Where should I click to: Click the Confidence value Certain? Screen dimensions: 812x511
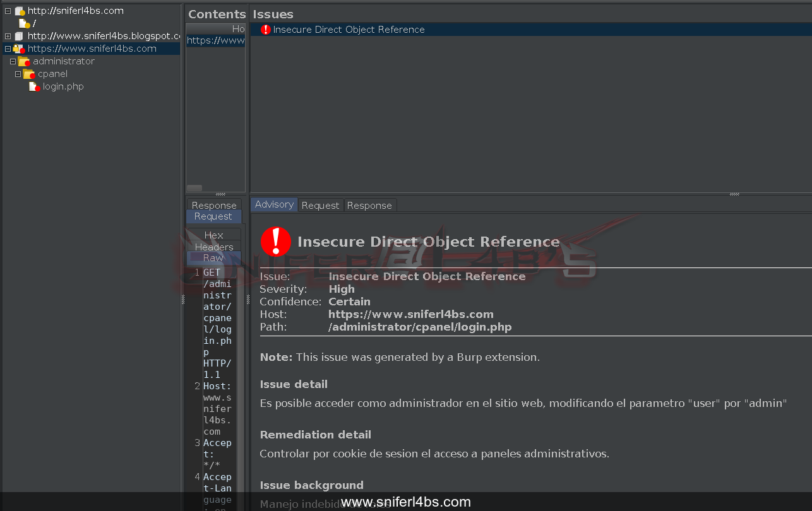[x=349, y=302]
